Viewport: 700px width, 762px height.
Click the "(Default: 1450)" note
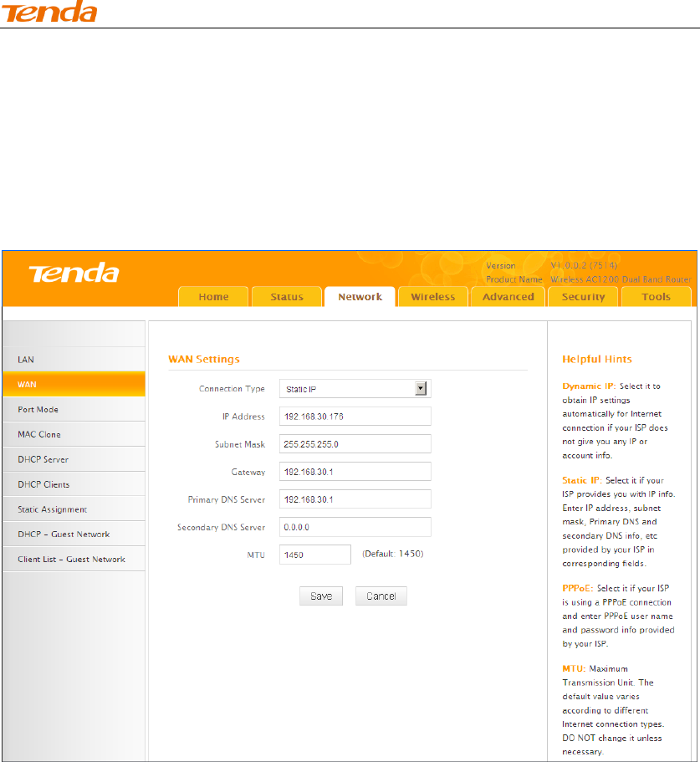393,554
